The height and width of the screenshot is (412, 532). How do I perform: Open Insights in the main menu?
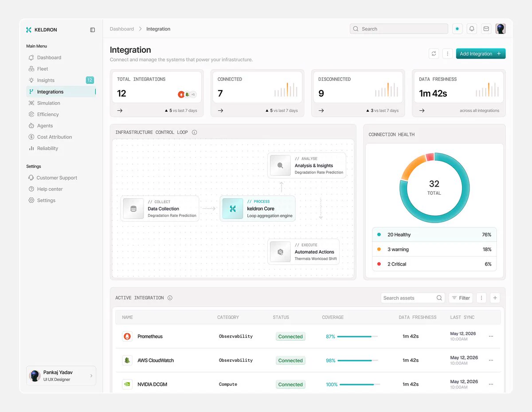(x=61, y=80)
